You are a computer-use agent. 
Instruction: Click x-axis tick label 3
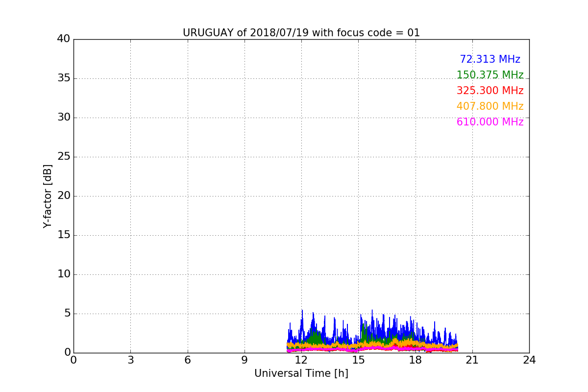point(130,360)
